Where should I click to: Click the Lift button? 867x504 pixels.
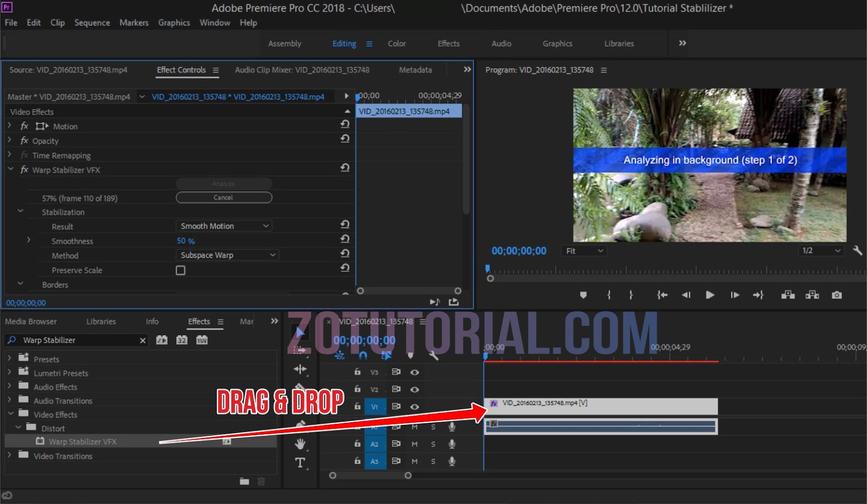[x=788, y=295]
